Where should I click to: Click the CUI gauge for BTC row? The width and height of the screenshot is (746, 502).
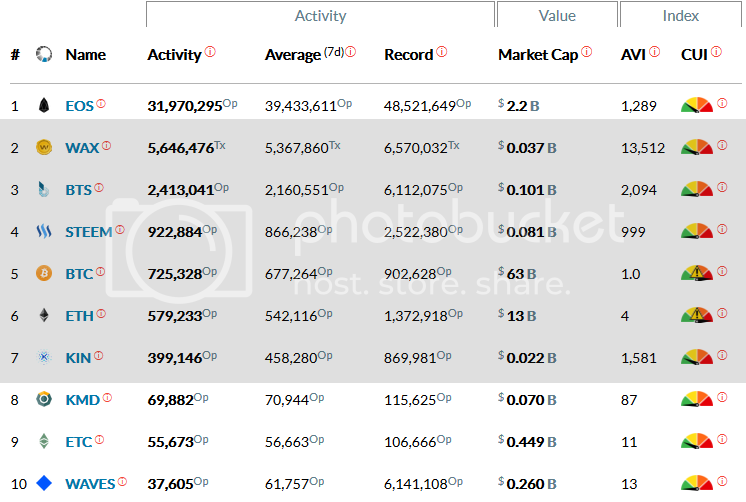tap(697, 273)
